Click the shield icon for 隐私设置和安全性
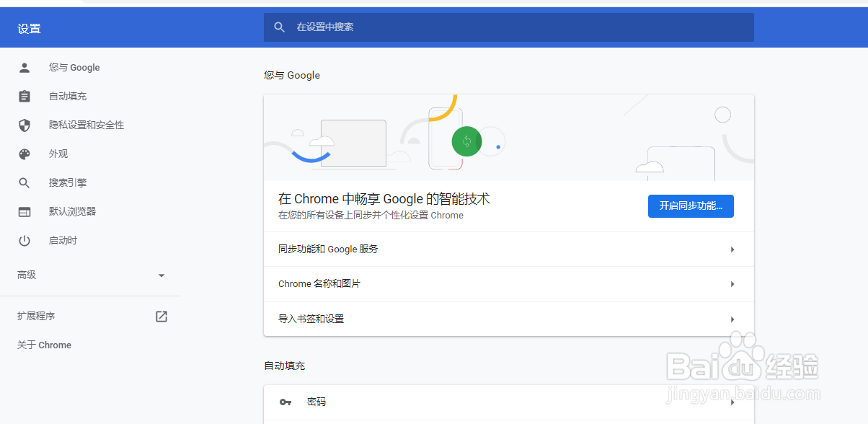Screen dimensions: 868x424 25,125
